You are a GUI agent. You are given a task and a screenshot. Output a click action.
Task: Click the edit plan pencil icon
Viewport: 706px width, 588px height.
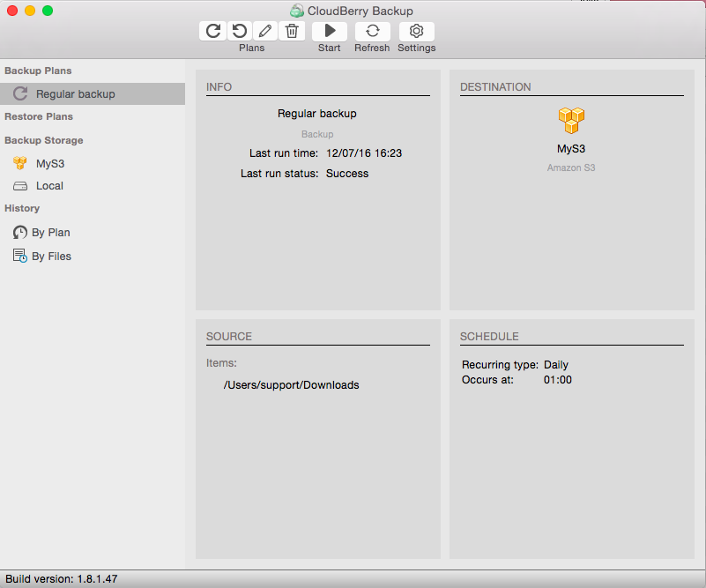[265, 31]
